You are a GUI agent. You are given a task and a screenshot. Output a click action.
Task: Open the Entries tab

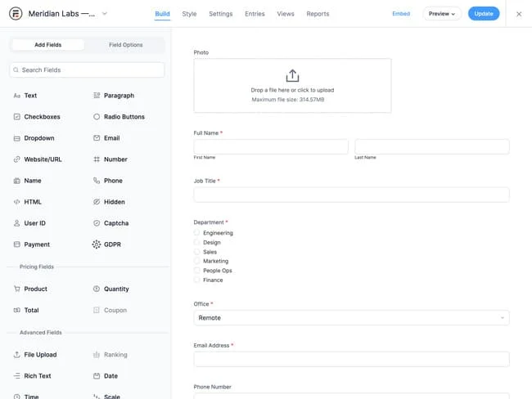click(255, 14)
